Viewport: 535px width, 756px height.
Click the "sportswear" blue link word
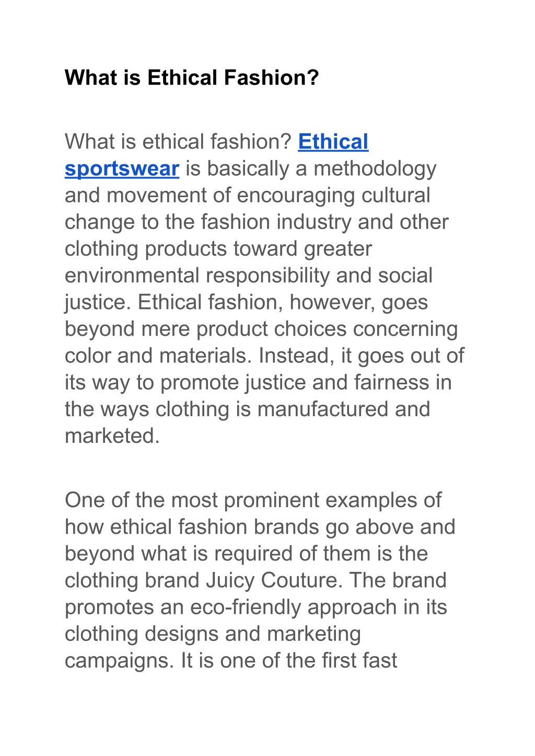coord(122,169)
